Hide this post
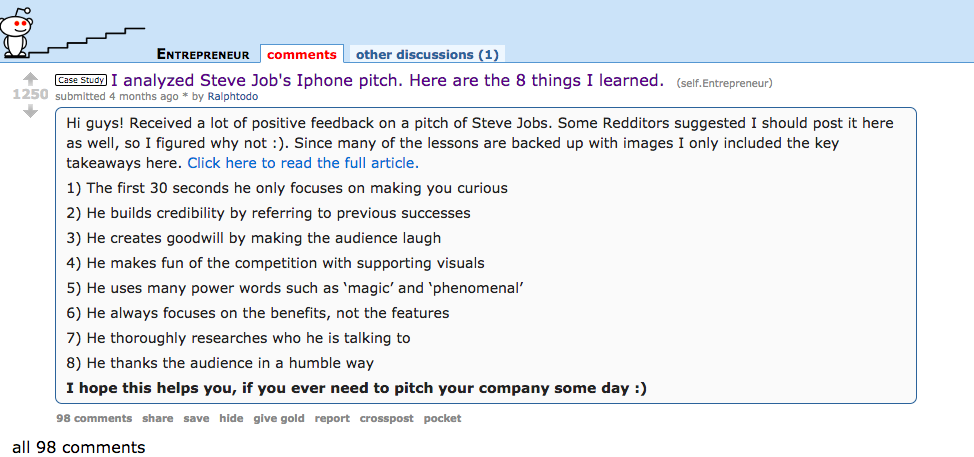Viewport: 974px width, 457px height. click(x=231, y=418)
